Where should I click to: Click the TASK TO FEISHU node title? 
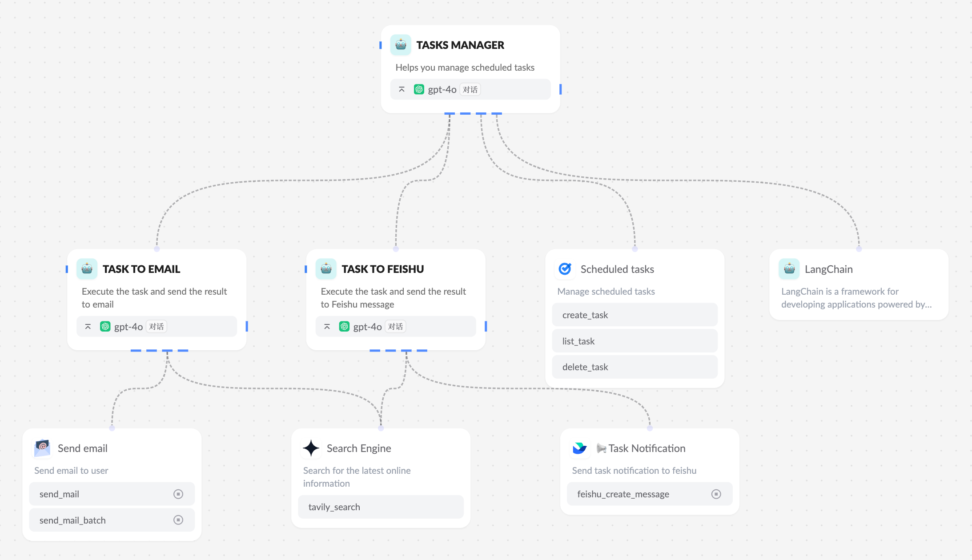point(382,269)
